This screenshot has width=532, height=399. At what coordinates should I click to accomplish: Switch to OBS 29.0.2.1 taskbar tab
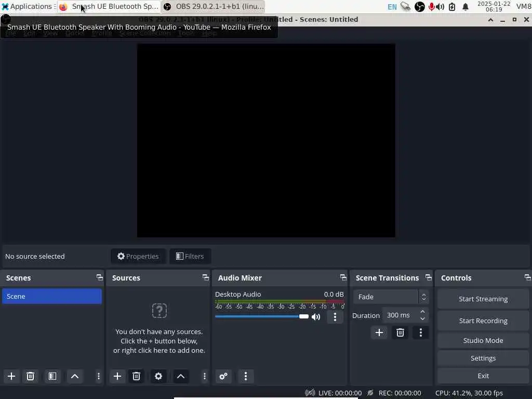click(x=214, y=6)
